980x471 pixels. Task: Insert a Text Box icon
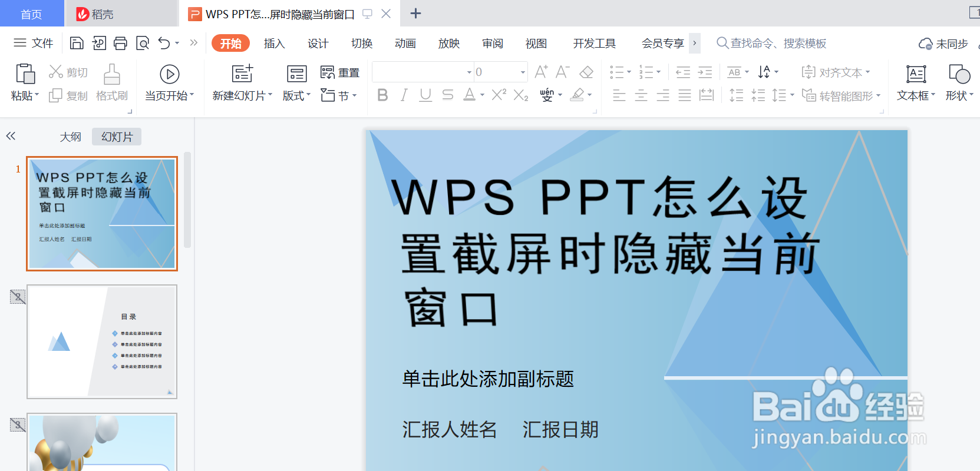[916, 74]
